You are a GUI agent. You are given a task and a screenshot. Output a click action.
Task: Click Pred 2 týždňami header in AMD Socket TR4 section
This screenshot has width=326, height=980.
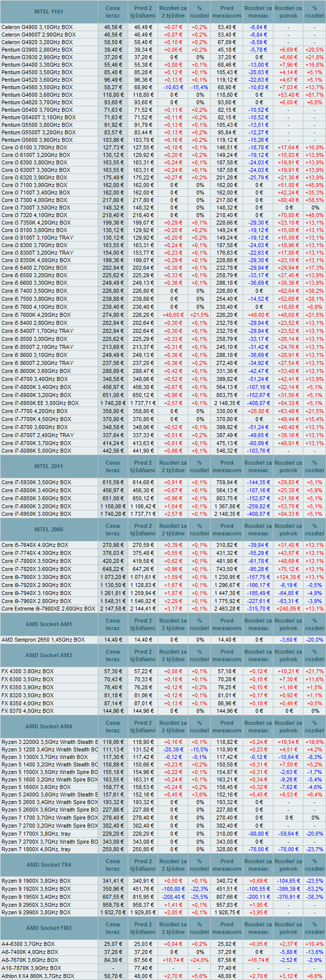tap(143, 865)
